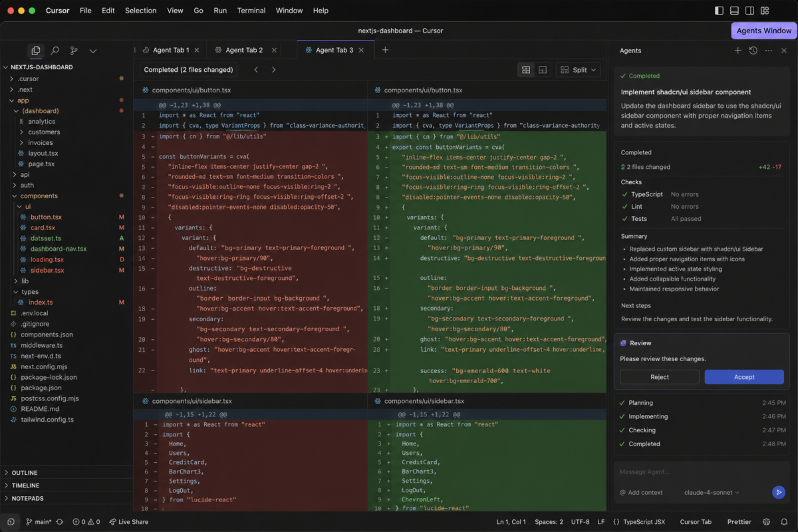798x532 pixels.
Task: Click the sync changes icon
Action: 60,522
